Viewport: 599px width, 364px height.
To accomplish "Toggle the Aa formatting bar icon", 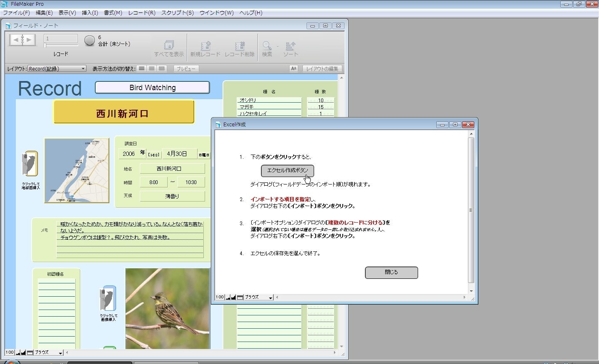I will pos(294,69).
